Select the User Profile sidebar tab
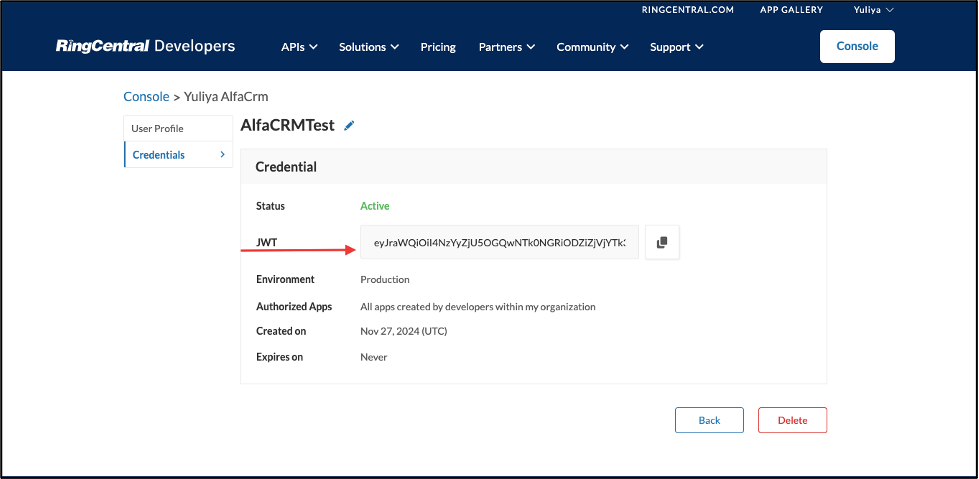The width and height of the screenshot is (979, 479). pos(178,129)
